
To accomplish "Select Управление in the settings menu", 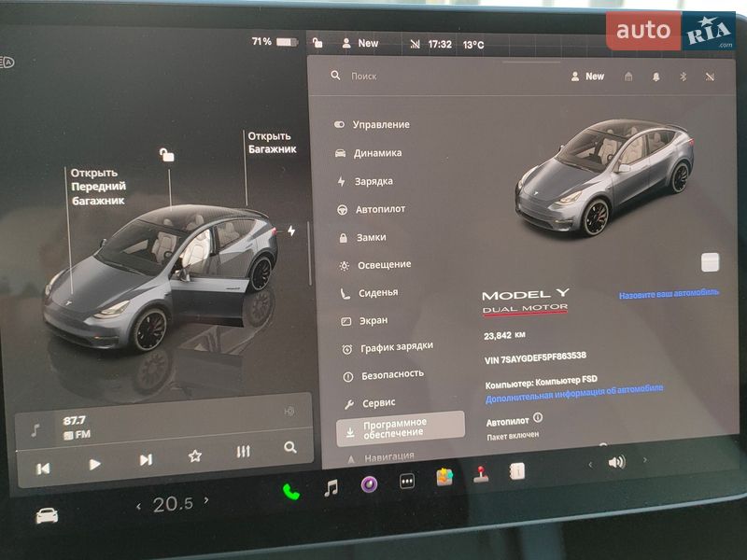I will [380, 123].
